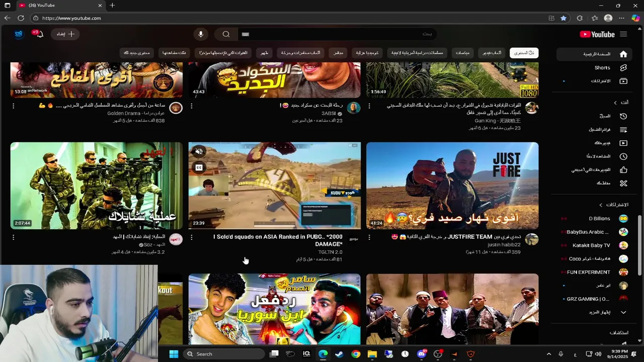Open Windows Start menu
Image resolution: width=644 pixels, height=362 pixels.
[x=174, y=354]
